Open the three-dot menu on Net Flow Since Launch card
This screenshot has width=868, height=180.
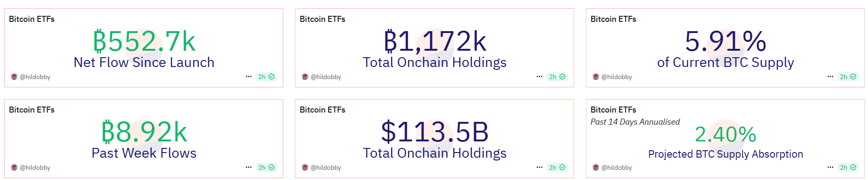coord(248,77)
